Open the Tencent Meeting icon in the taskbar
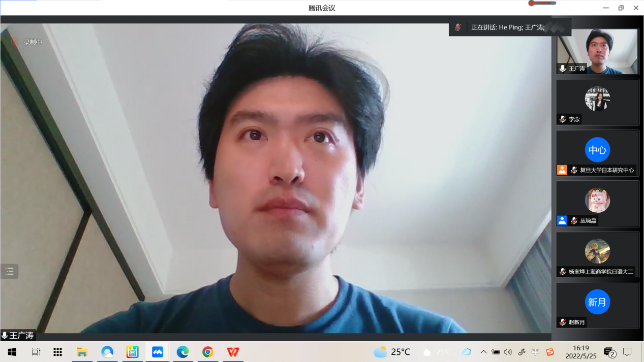 pos(157,351)
